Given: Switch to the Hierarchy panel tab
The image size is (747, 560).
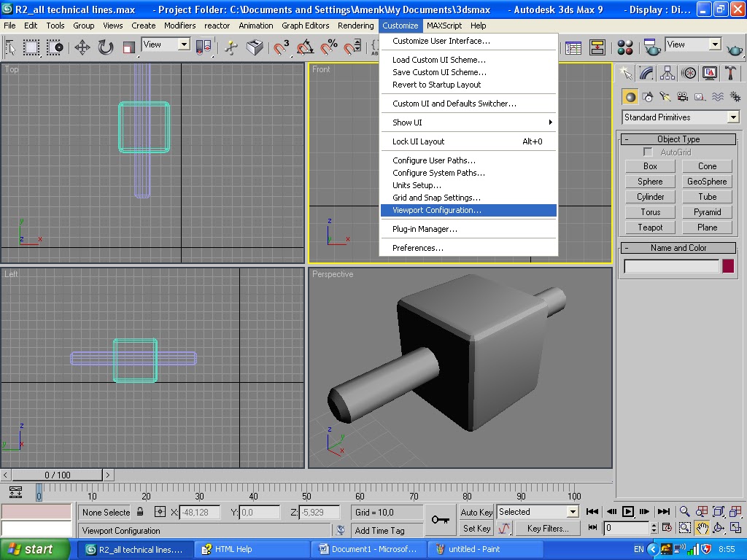Looking at the screenshot, I should 667,74.
